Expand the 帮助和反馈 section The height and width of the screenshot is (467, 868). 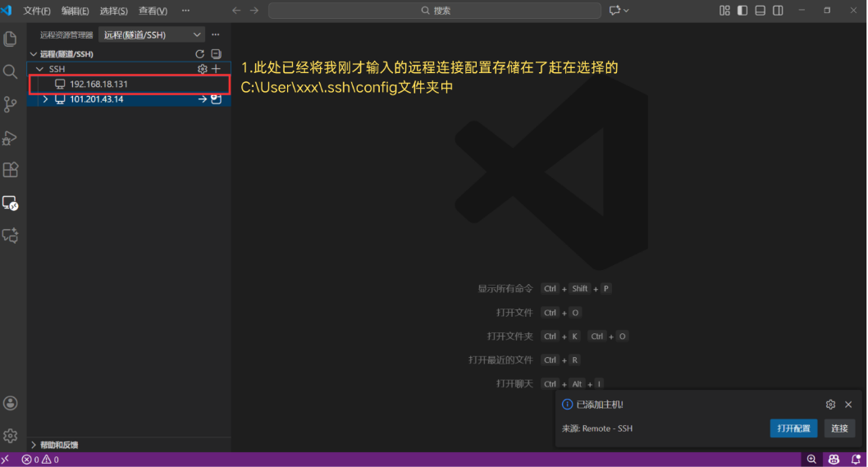point(33,445)
